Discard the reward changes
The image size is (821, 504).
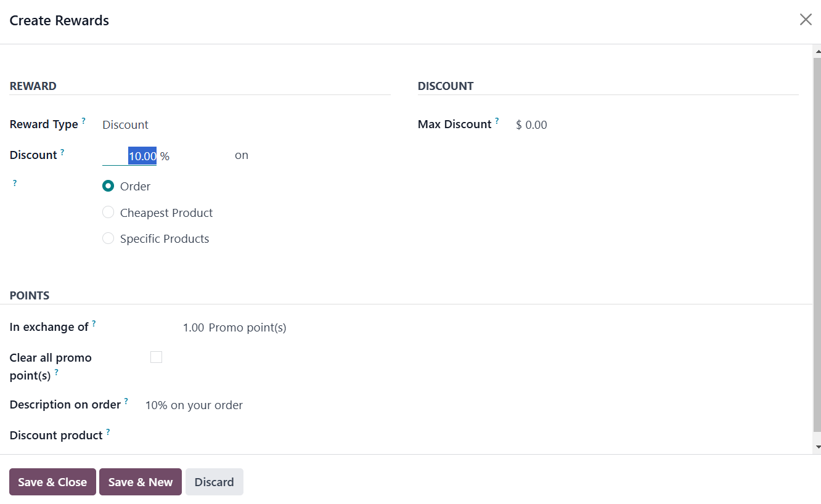214,482
